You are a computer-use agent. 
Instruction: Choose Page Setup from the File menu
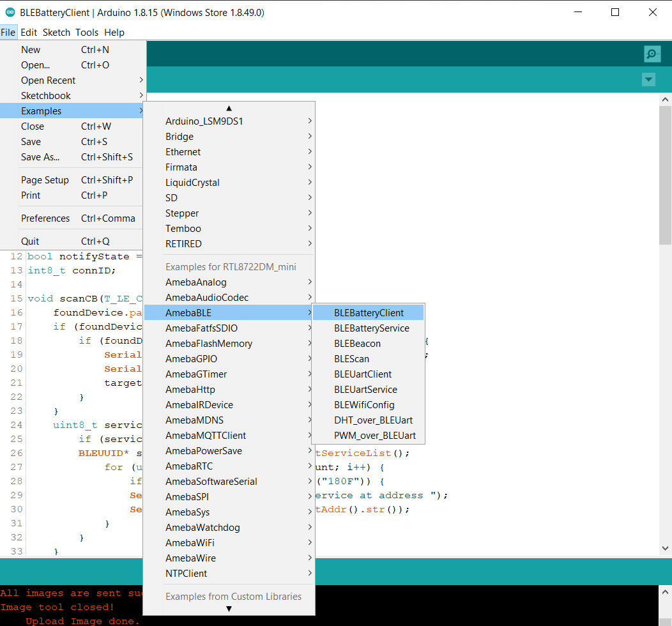73,180
